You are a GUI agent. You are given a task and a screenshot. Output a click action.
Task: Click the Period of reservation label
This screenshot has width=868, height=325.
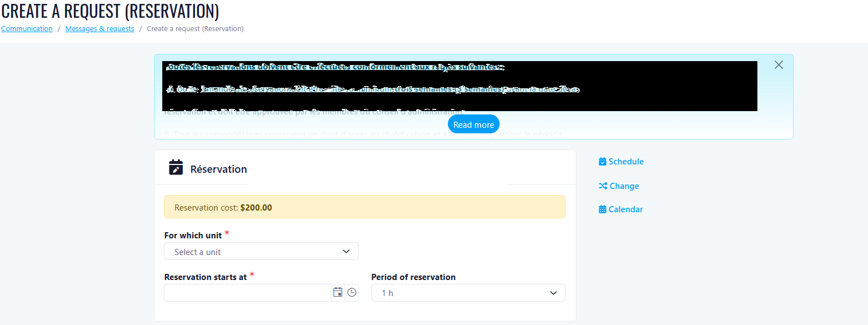pyautogui.click(x=413, y=277)
